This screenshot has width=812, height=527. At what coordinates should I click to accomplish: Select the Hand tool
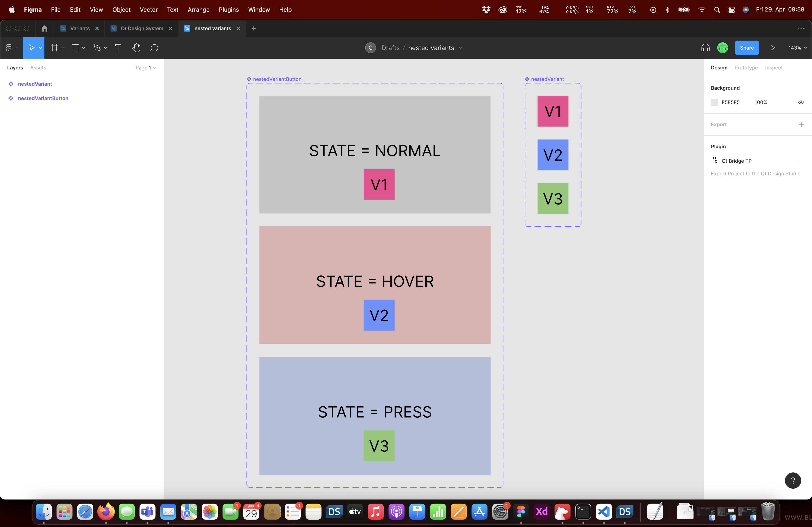(136, 48)
